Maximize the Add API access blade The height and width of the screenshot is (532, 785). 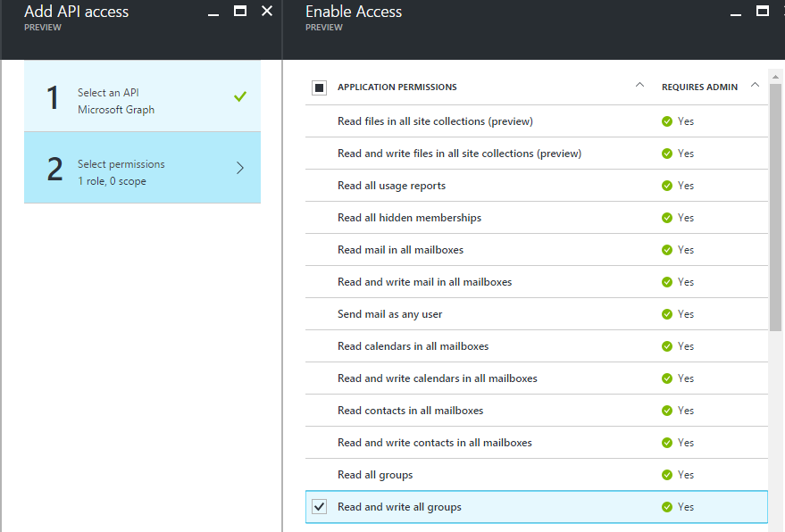click(239, 12)
